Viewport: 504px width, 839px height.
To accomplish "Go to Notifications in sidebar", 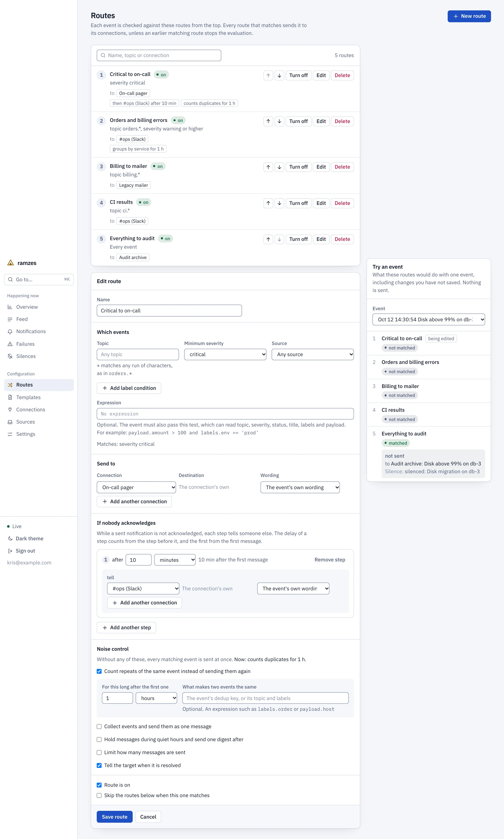I will coord(39,331).
